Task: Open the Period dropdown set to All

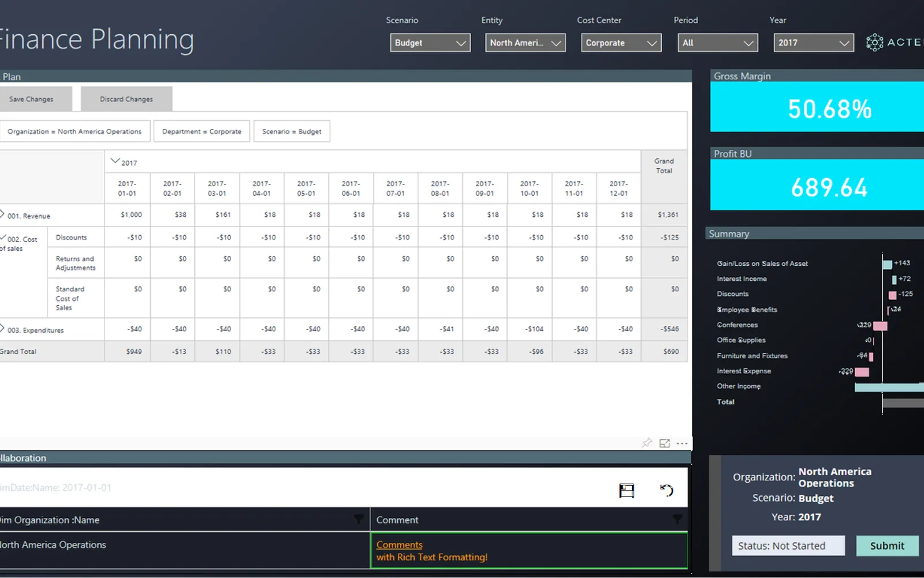Action: click(x=718, y=43)
